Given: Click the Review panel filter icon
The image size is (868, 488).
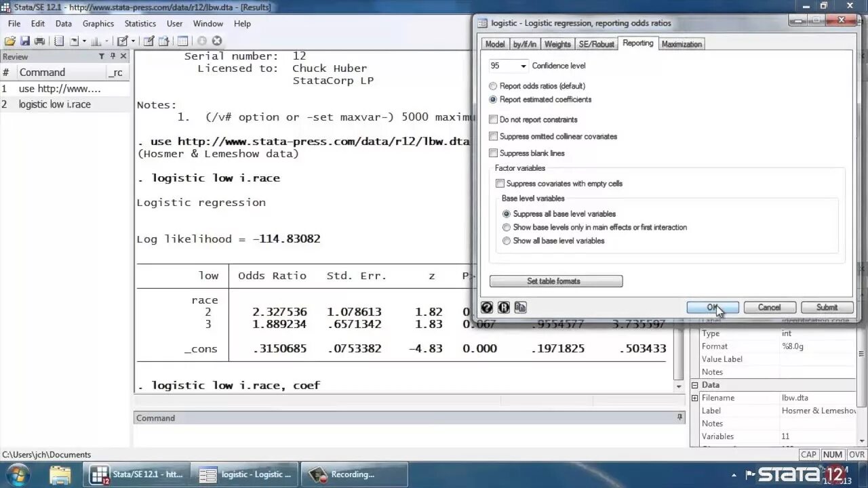Looking at the screenshot, I should coord(102,56).
